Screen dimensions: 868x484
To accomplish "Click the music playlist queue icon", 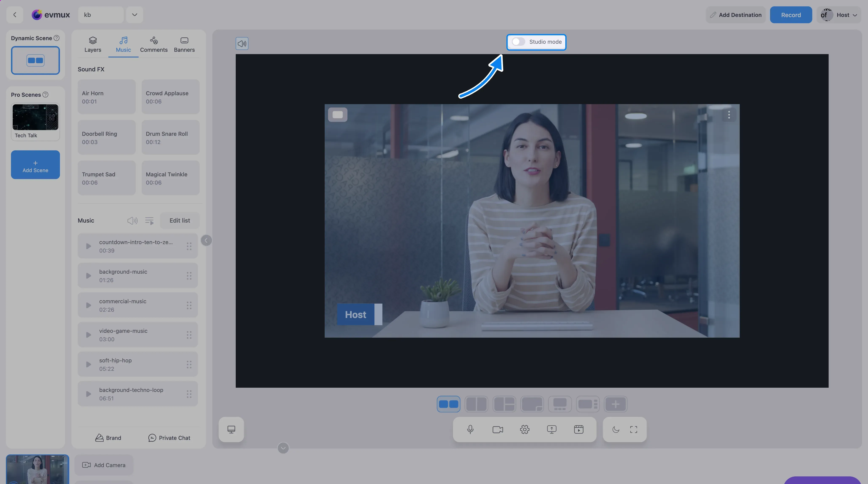I will [x=149, y=221].
